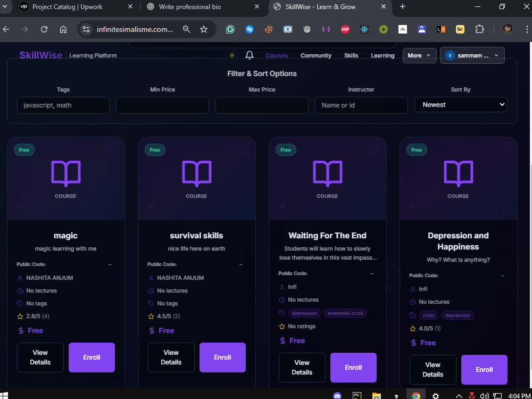Open notifications bell icon
The image size is (532, 399).
point(250,55)
